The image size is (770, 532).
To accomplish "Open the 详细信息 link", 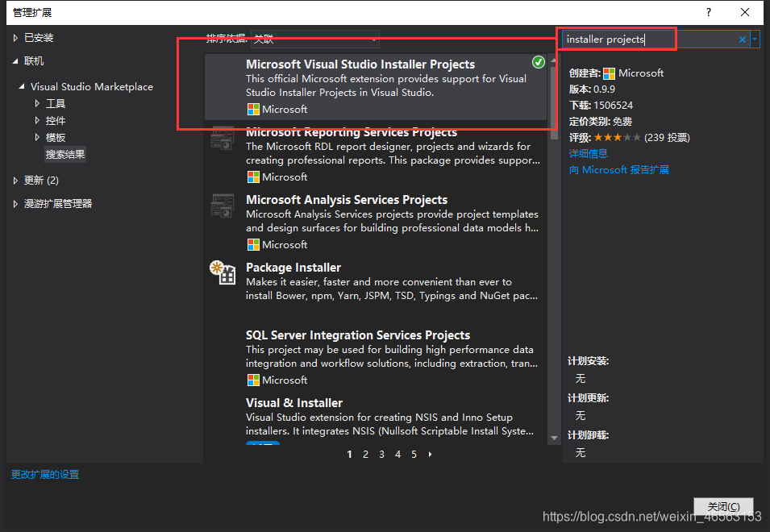I will coord(589,154).
